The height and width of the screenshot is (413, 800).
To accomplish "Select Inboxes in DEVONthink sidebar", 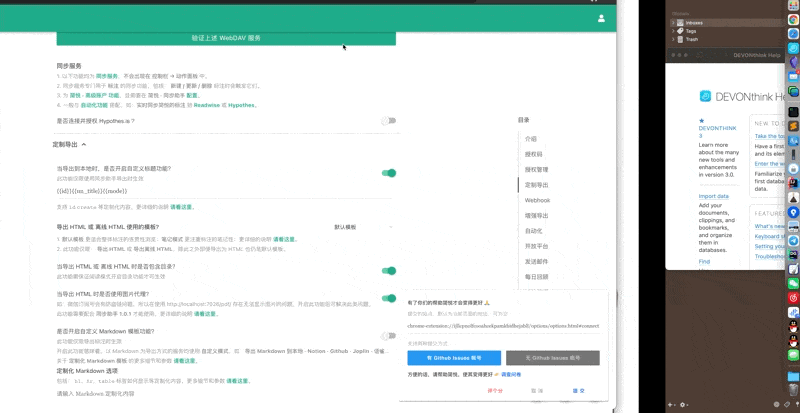I will coord(694,23).
